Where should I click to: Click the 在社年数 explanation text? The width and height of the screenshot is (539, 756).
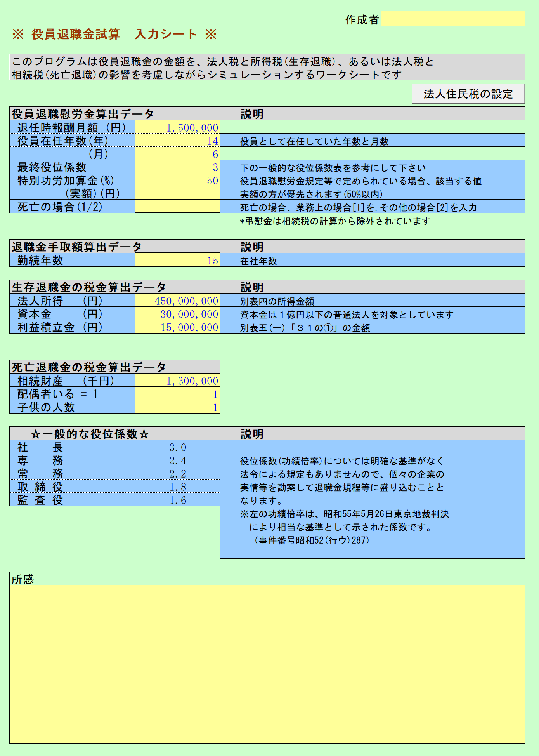tap(258, 261)
